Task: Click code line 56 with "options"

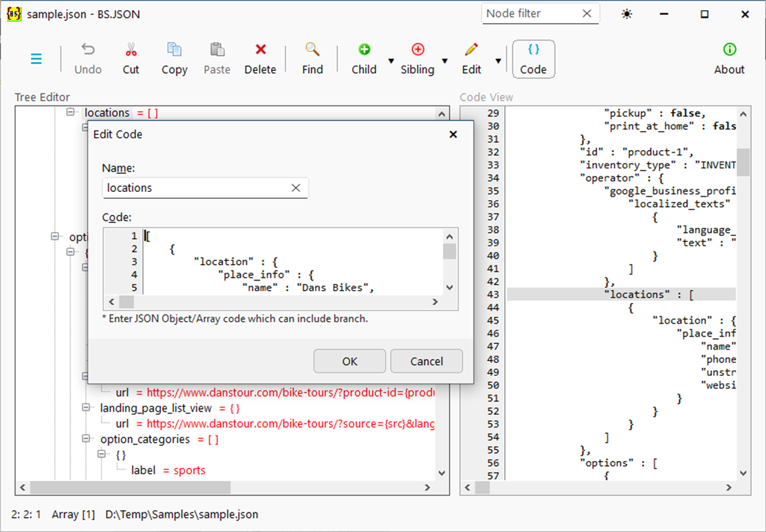Action: pyautogui.click(x=621, y=462)
